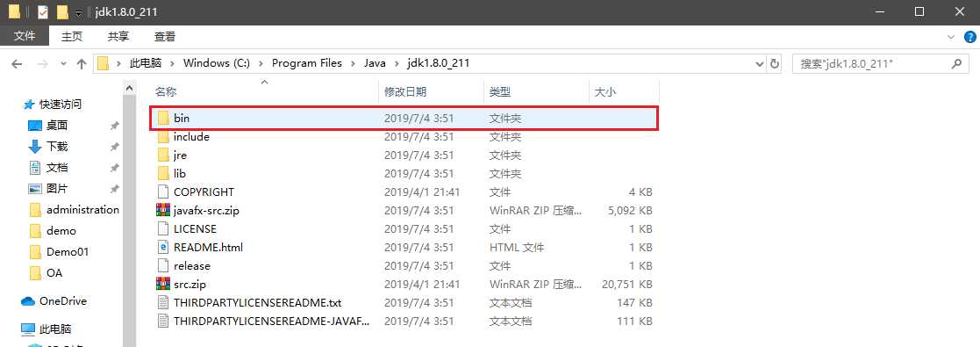Image resolution: width=980 pixels, height=347 pixels.
Task: Select the lib folder icon
Action: [163, 174]
